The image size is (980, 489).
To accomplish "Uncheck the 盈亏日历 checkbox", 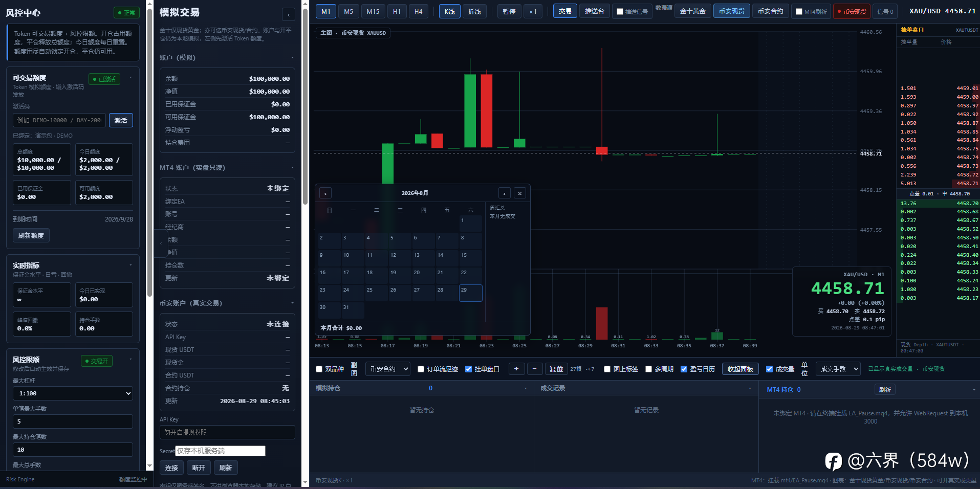I will point(684,369).
